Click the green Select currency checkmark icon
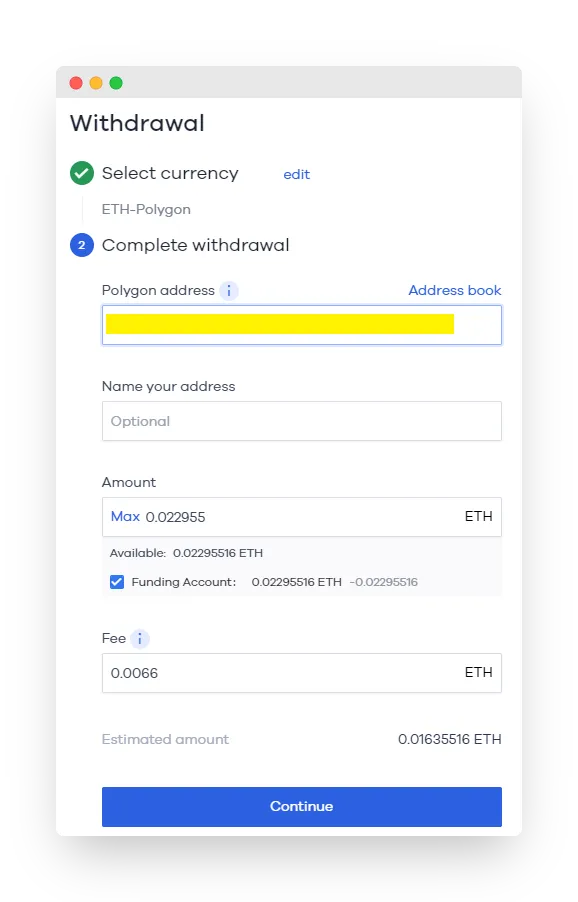The image size is (578, 902). click(82, 173)
